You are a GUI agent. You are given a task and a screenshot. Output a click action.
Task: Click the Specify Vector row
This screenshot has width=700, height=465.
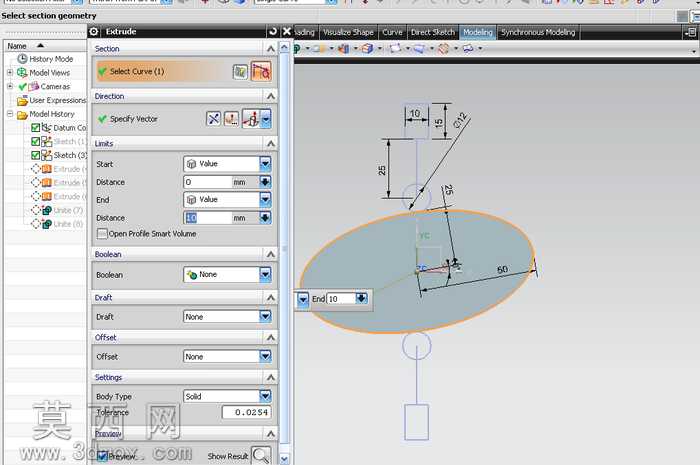pyautogui.click(x=184, y=119)
